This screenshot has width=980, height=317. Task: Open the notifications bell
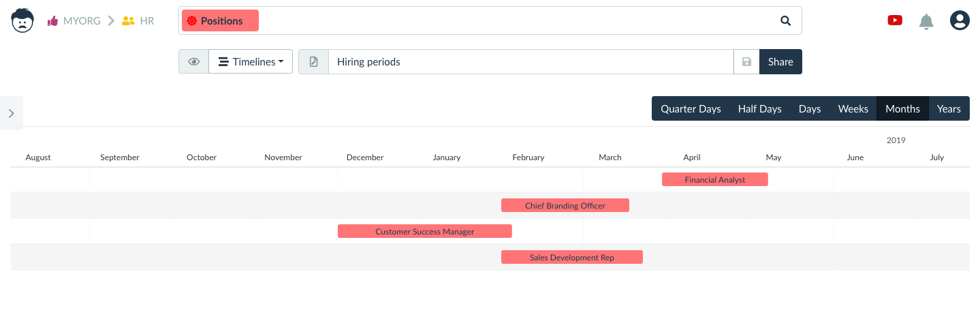coord(926,21)
